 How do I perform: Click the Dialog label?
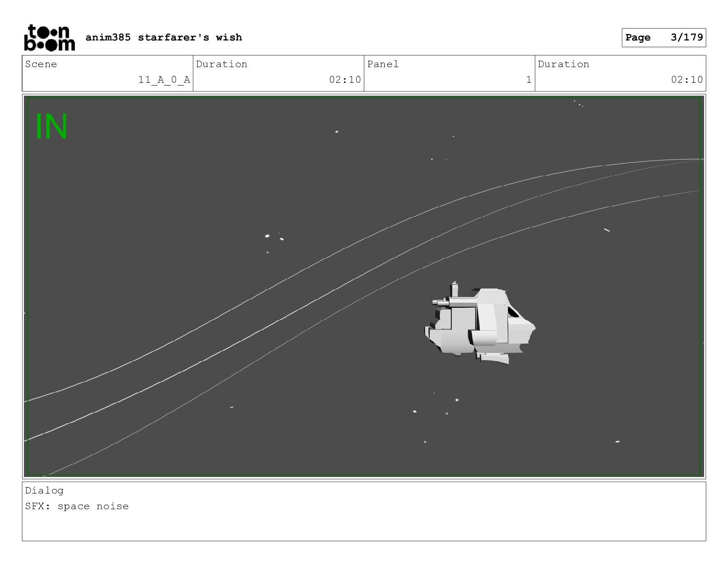pos(44,490)
